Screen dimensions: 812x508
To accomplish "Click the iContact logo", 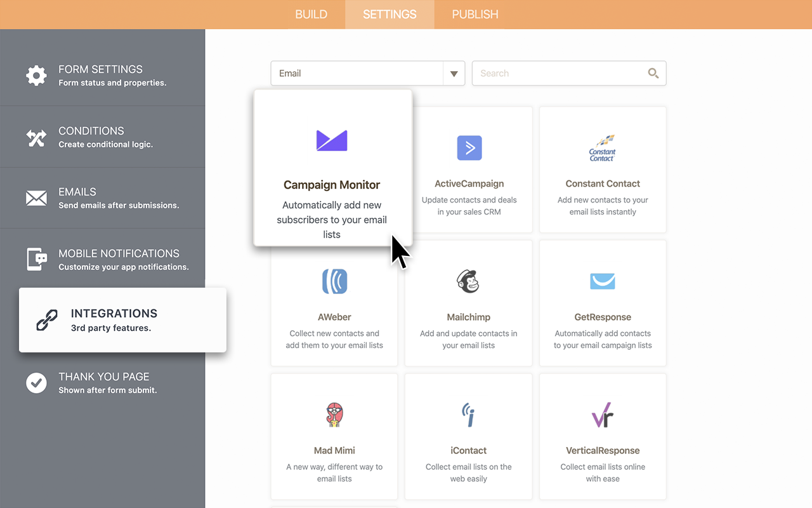I will (468, 415).
